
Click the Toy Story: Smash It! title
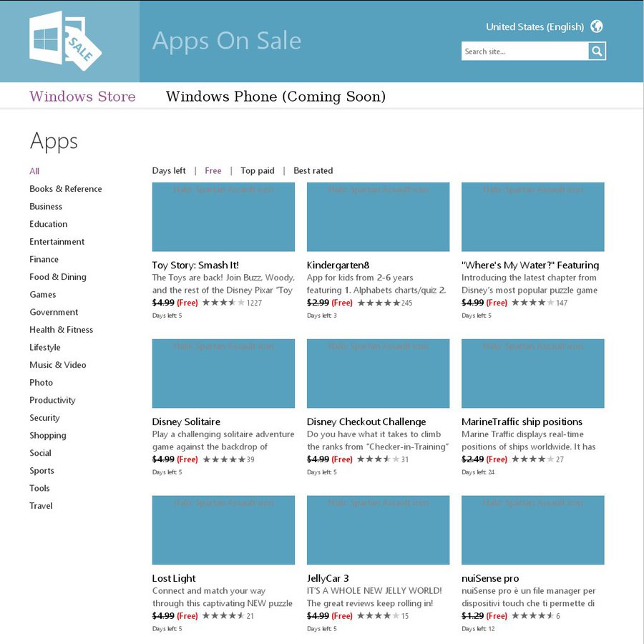[x=195, y=265]
